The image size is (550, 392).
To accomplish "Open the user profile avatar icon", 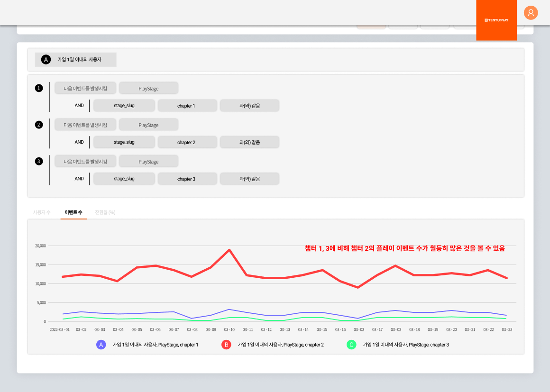I will point(531,13).
